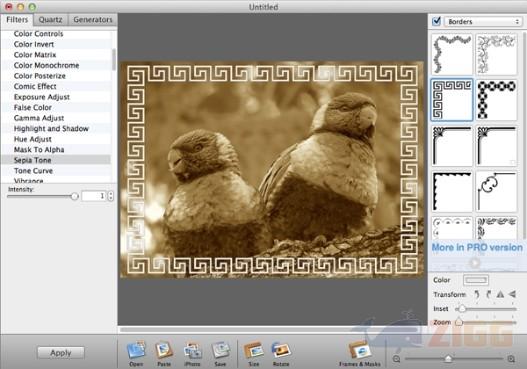The height and width of the screenshot is (369, 527).
Task: Increment Intensity value with stepper
Action: click(x=111, y=193)
